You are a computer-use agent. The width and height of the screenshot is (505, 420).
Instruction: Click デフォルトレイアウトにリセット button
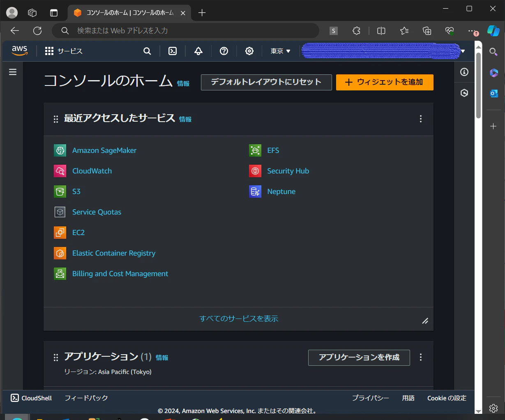click(x=266, y=82)
